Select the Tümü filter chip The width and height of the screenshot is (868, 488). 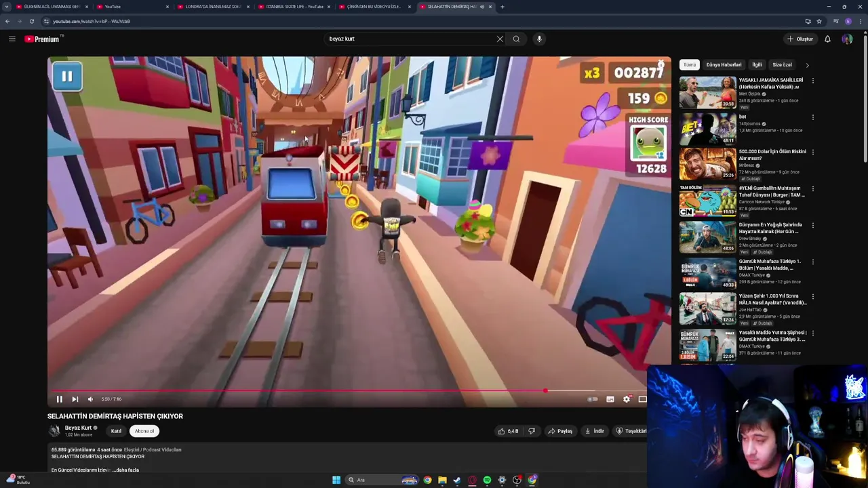point(690,65)
